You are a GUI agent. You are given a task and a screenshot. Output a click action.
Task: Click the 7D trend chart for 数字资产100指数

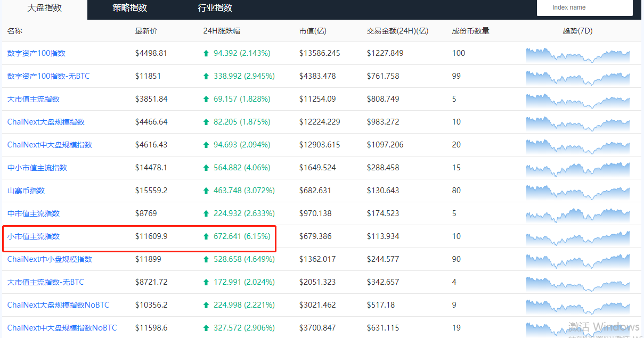(x=577, y=55)
